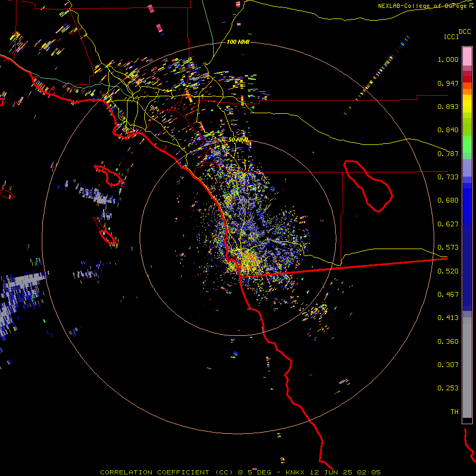Pick the bright green segment of the color scale
Screen dimensions: 476x476
point(467,144)
